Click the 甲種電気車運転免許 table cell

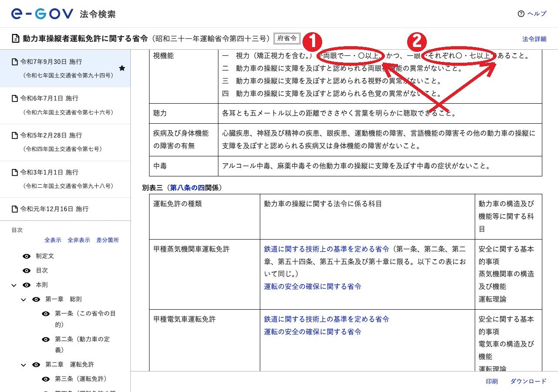tap(204, 340)
